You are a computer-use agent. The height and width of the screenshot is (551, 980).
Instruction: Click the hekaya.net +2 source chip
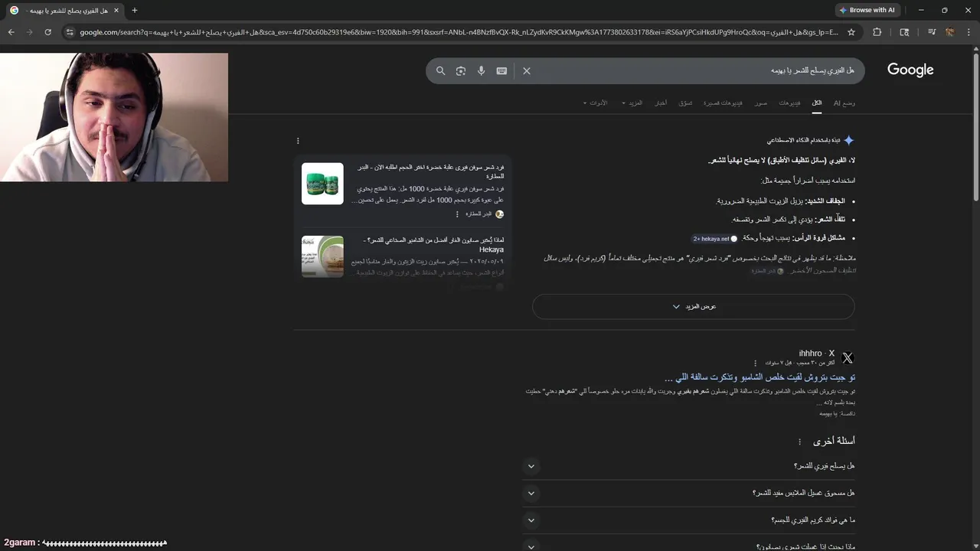(716, 239)
